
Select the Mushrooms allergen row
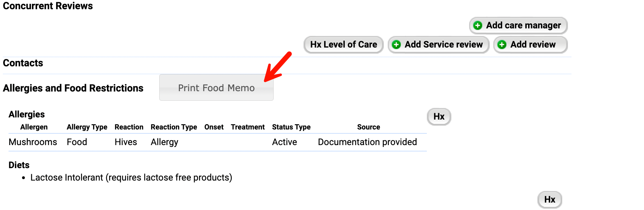[x=218, y=142]
